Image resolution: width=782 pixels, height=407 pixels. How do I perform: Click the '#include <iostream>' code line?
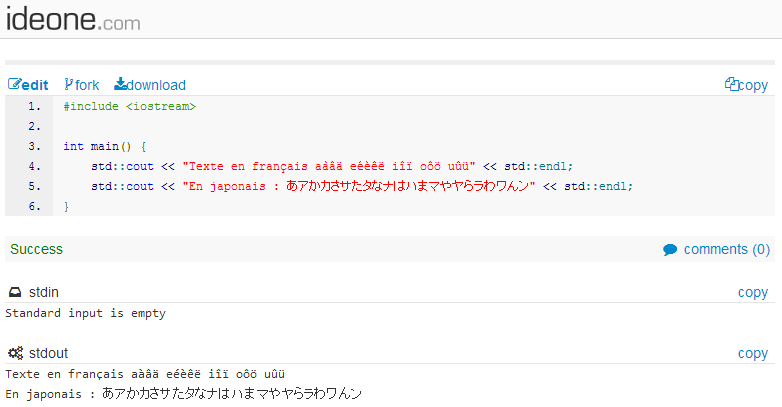coord(130,106)
